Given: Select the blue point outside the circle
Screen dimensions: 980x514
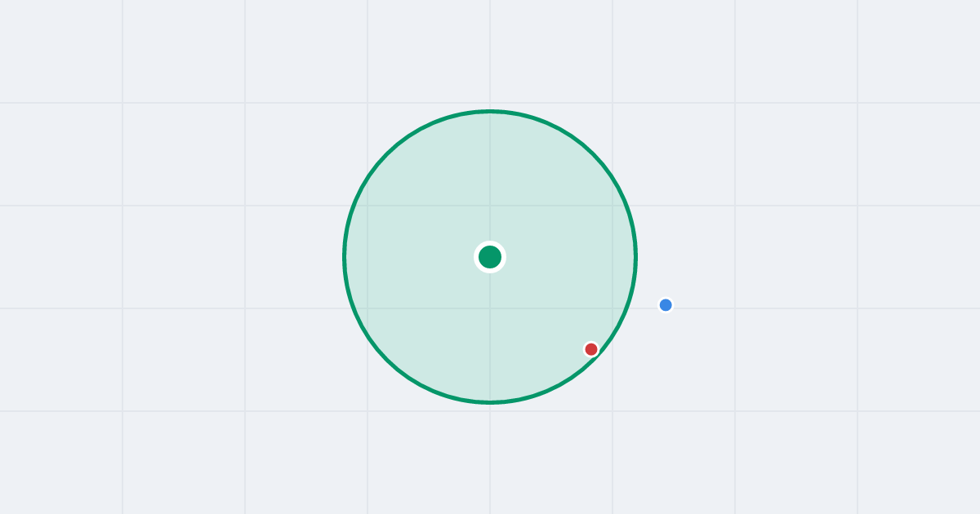Looking at the screenshot, I should point(666,305).
